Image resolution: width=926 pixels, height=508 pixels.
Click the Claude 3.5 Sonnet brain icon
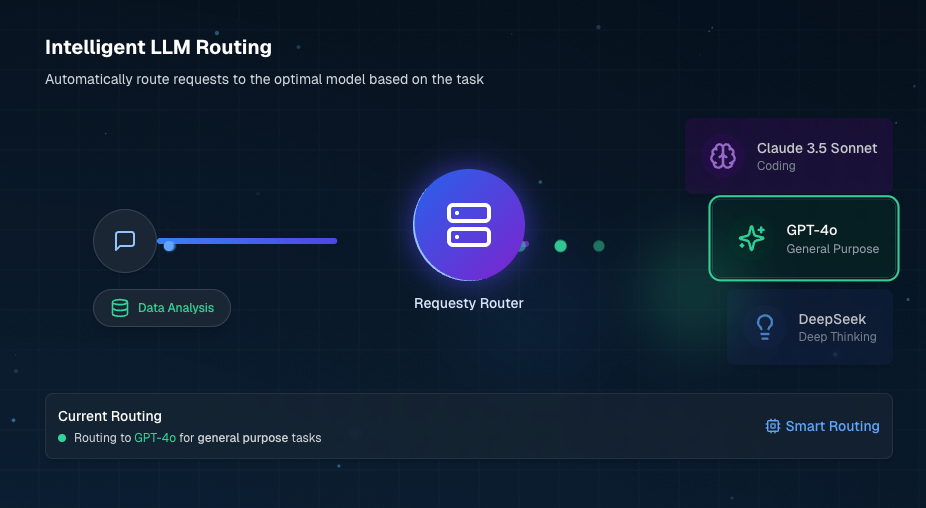[x=723, y=156]
